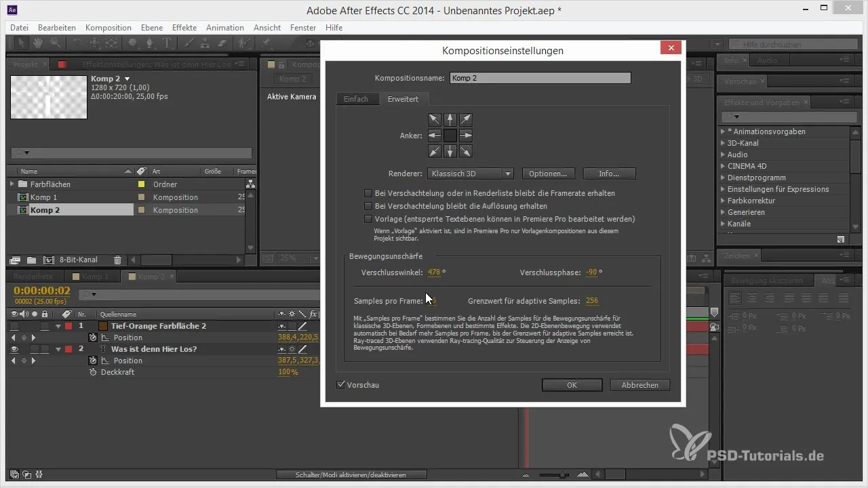Click middle-right anchor arrow
This screenshot has height=488, width=868.
coord(466,136)
